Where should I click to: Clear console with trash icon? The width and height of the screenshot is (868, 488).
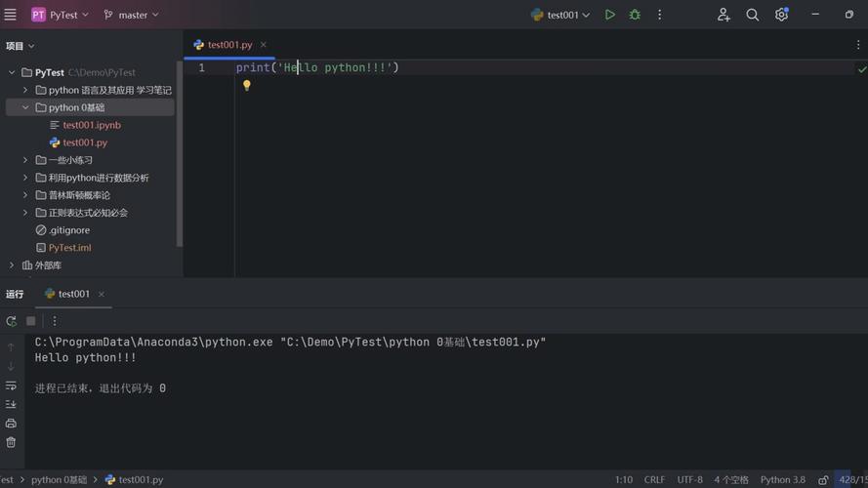coord(11,443)
